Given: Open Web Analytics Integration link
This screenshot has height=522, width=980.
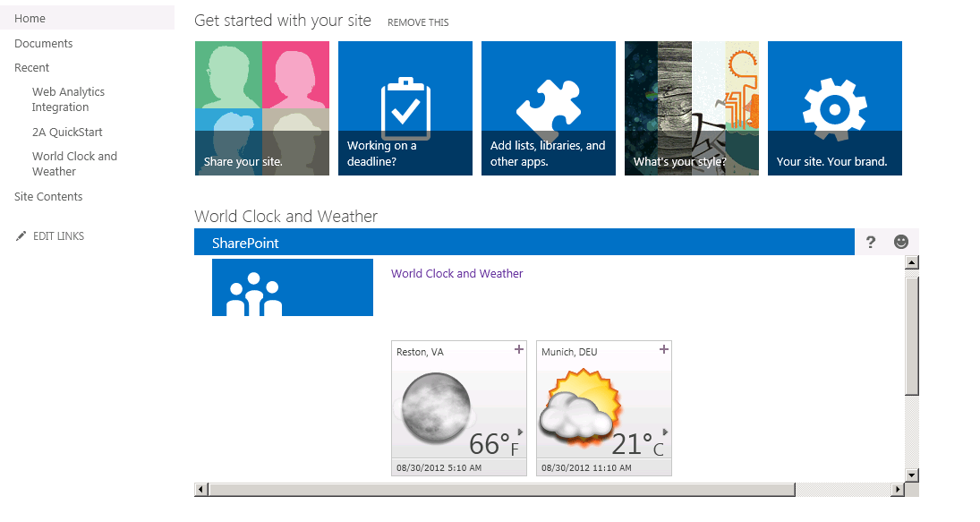Looking at the screenshot, I should point(68,99).
